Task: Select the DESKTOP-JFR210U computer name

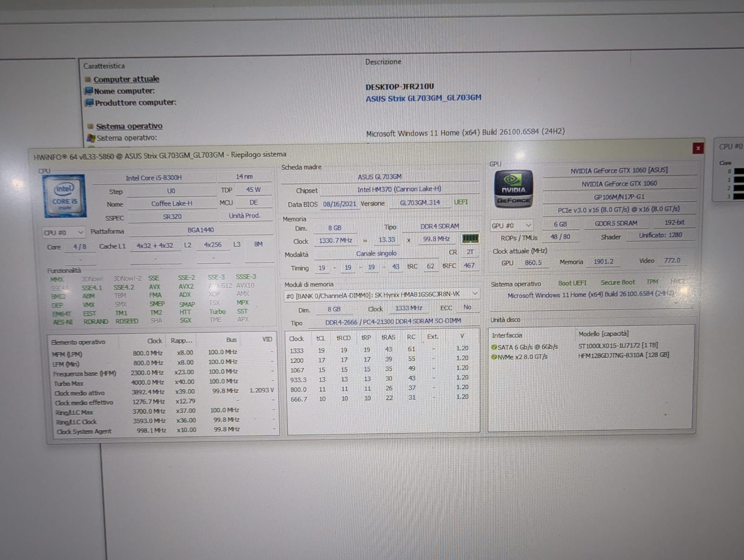Action: click(400, 87)
